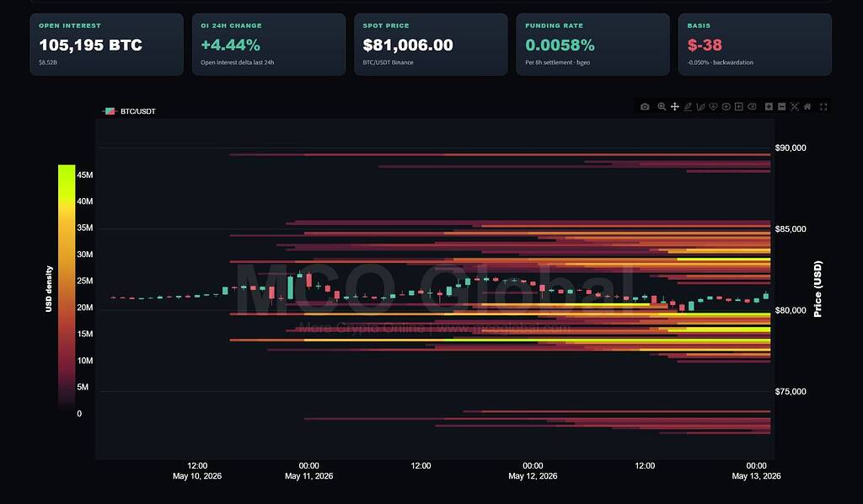Select the Draw open freeform path tool
The height and width of the screenshot is (504, 863).
point(700,107)
